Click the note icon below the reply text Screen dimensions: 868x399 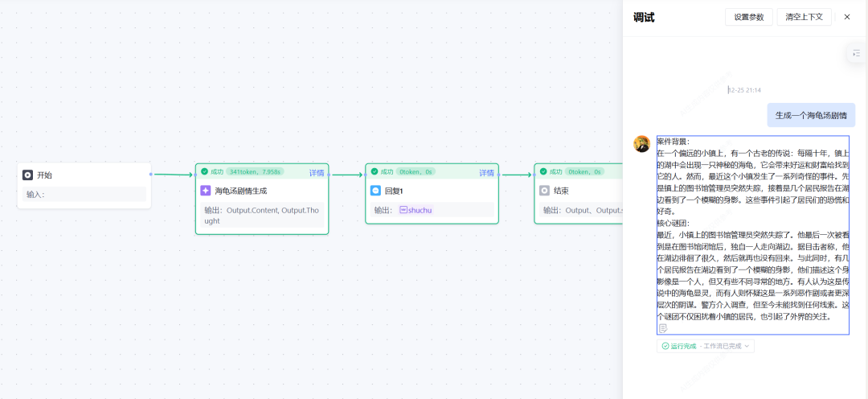pyautogui.click(x=662, y=329)
